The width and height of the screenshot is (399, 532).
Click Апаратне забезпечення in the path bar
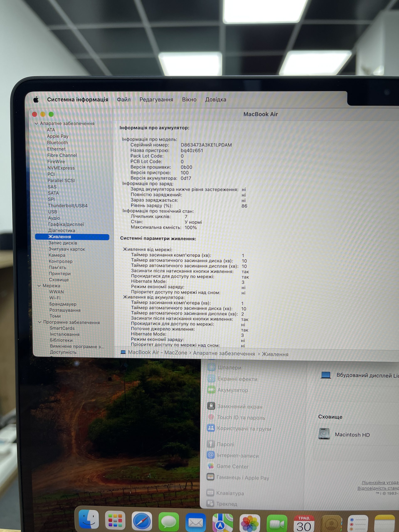click(x=224, y=353)
